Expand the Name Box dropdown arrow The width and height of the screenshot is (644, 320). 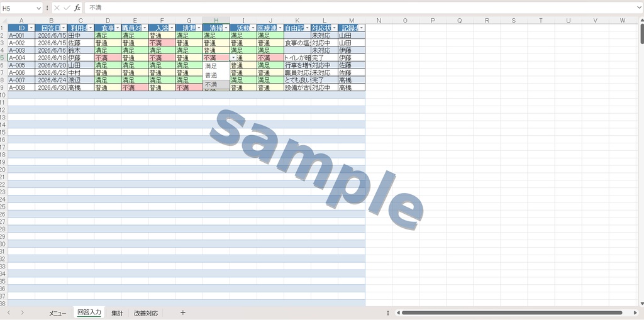click(x=38, y=8)
